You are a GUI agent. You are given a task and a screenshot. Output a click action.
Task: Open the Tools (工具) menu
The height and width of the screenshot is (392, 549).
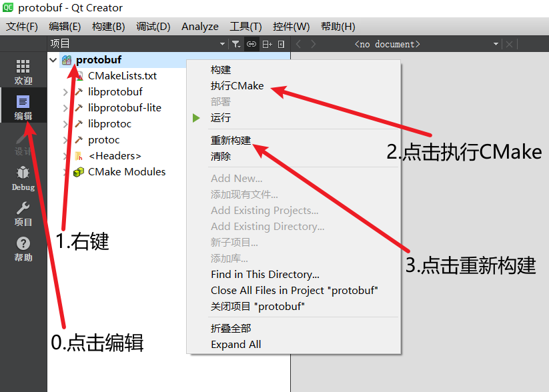pyautogui.click(x=245, y=27)
